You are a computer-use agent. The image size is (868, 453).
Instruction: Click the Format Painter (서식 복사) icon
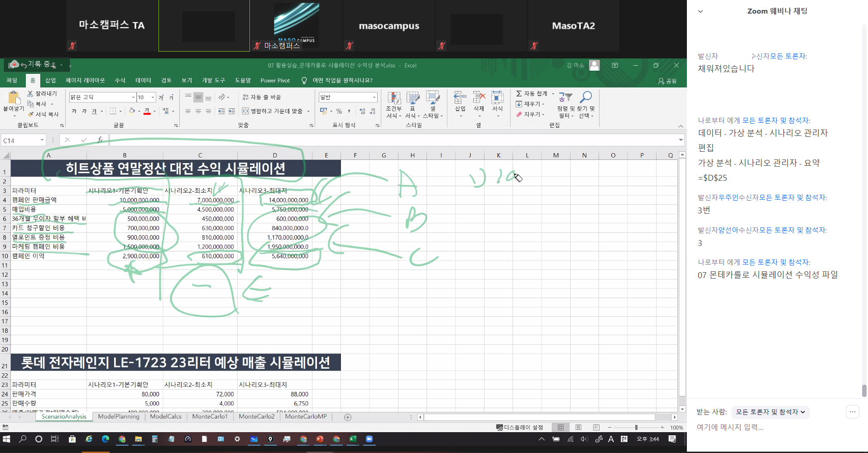31,114
